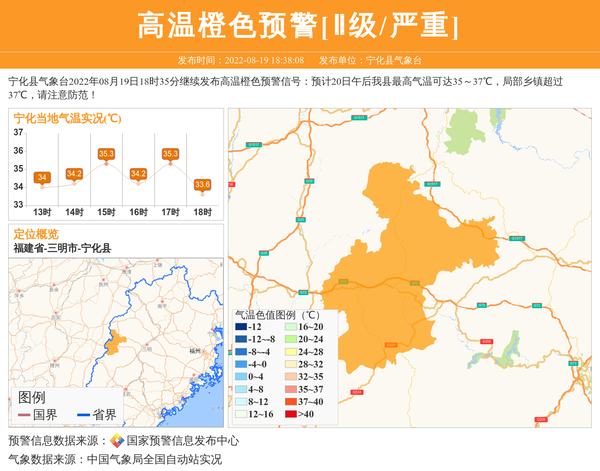Click the 高温橙色预警 title banner
Viewport: 600px width, 471px height.
click(299, 24)
